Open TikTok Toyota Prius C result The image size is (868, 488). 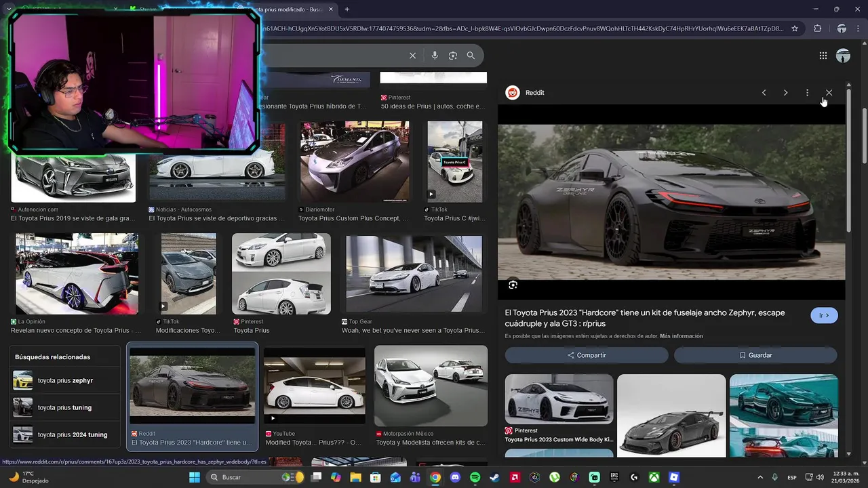pos(454,162)
